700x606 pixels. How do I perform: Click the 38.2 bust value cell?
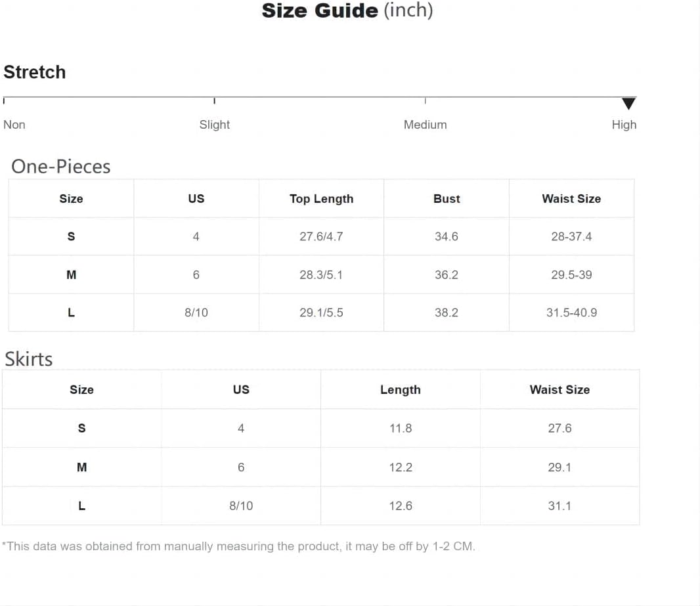click(x=447, y=313)
